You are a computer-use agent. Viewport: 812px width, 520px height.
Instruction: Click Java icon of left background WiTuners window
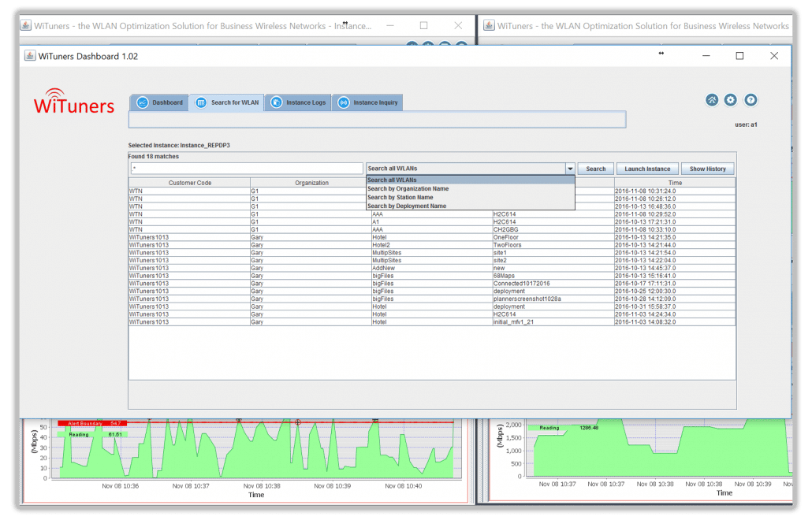coord(26,25)
